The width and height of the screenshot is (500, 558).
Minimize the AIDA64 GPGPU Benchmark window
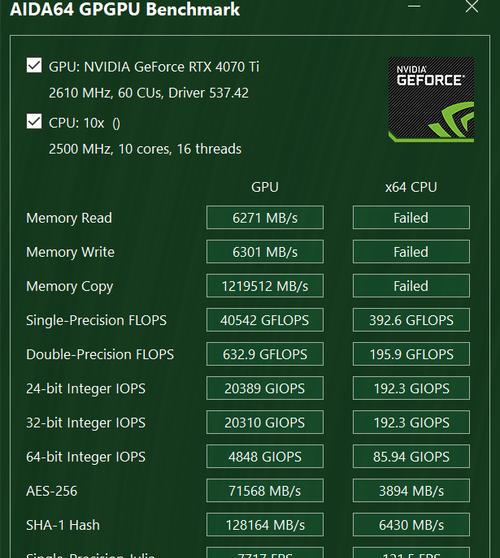pyautogui.click(x=414, y=6)
